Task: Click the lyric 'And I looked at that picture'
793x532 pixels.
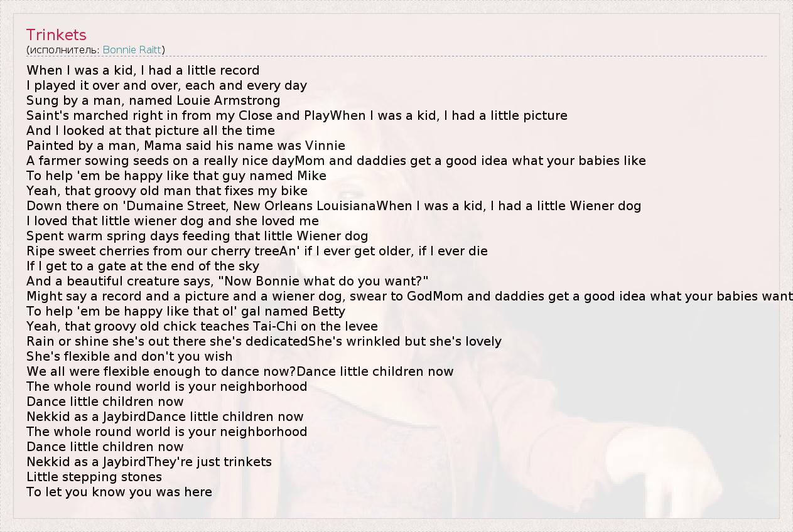Action: click(151, 130)
